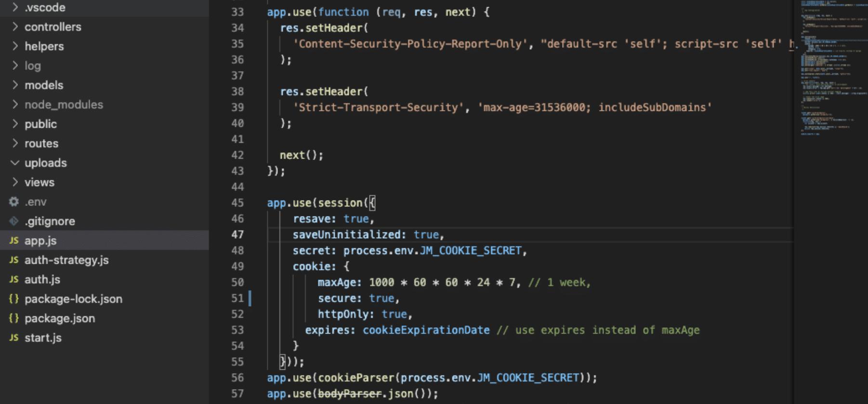Expand the models folder chevron
The width and height of the screenshot is (868, 404).
tap(15, 85)
